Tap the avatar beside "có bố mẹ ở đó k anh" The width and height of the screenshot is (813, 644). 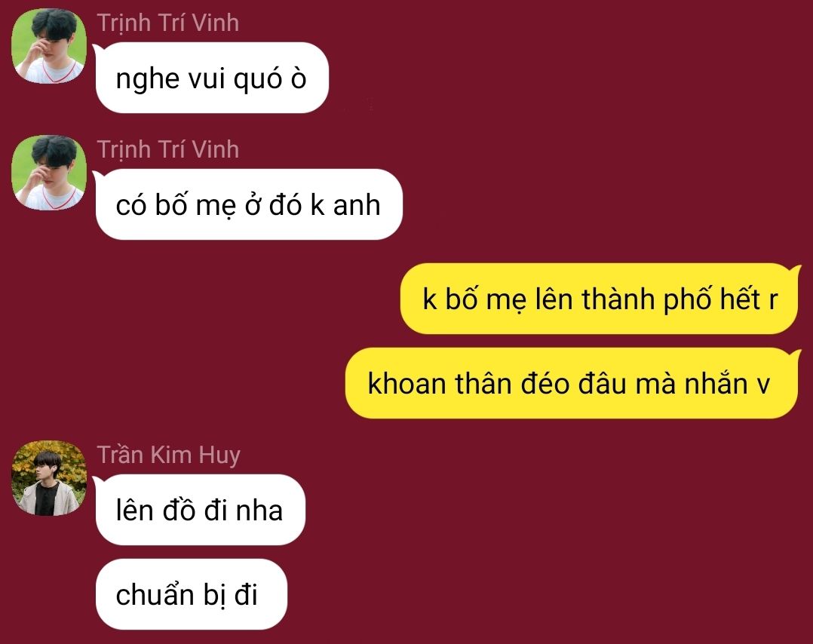point(49,173)
